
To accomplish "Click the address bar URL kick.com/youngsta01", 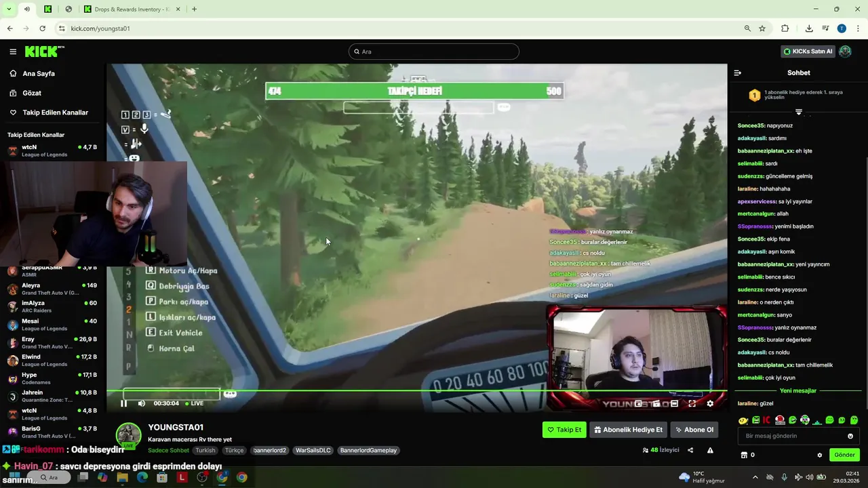I will 100,28.
